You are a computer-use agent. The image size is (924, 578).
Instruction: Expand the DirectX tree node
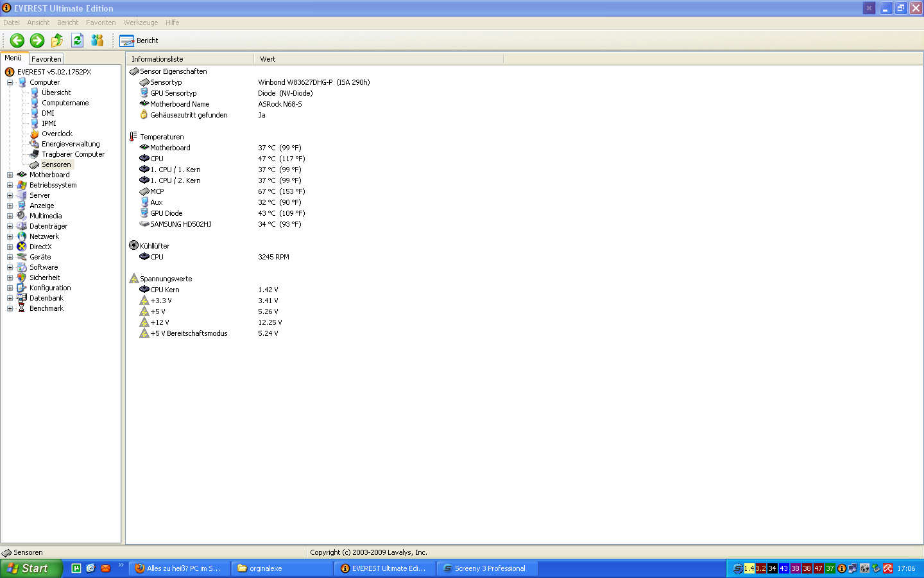[x=10, y=247]
